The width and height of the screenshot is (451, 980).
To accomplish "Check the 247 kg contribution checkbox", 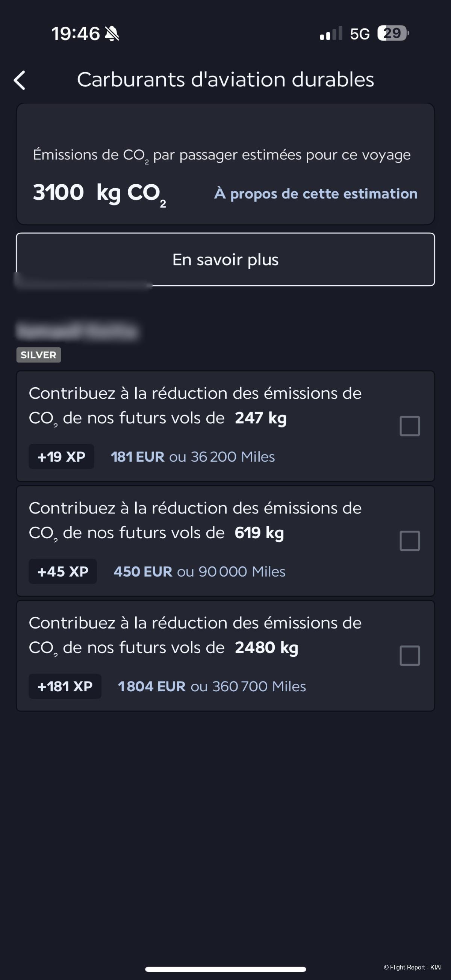I will 410,426.
